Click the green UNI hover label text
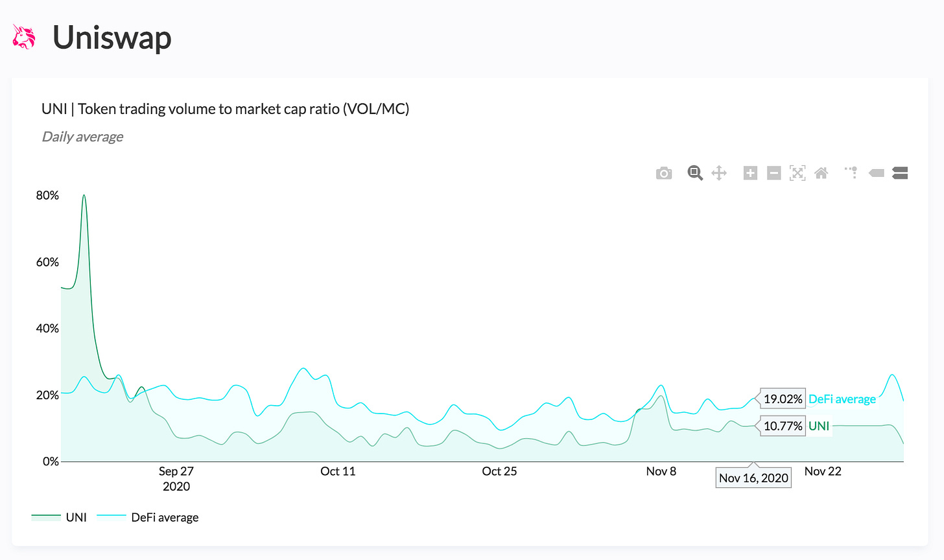This screenshot has height=560, width=944. click(x=819, y=426)
